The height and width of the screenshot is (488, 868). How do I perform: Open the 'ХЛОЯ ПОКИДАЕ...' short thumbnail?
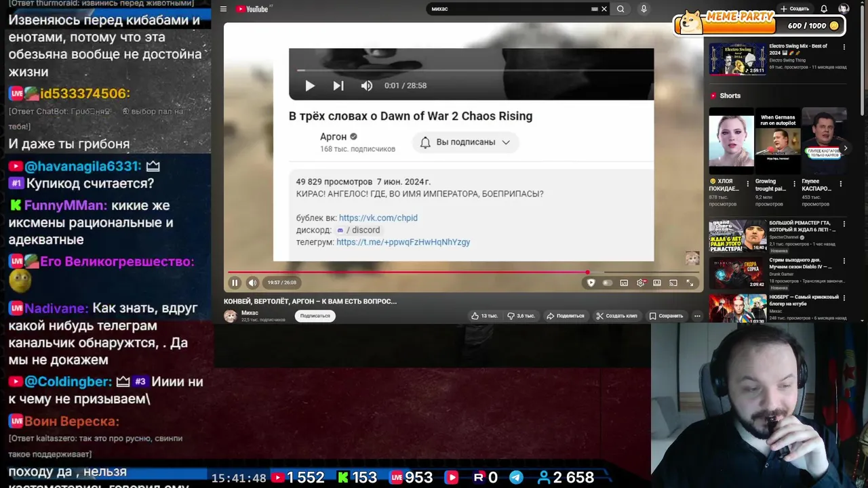(x=731, y=141)
